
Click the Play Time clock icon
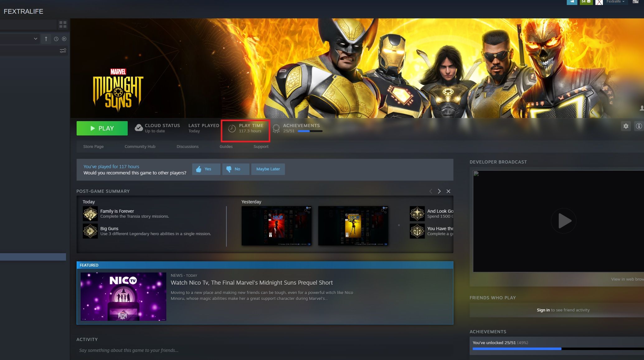pos(232,128)
